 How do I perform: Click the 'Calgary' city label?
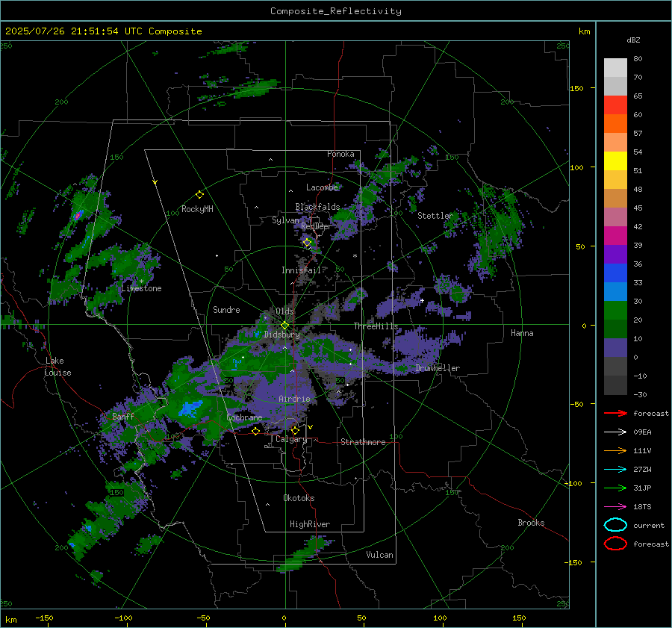click(x=291, y=439)
